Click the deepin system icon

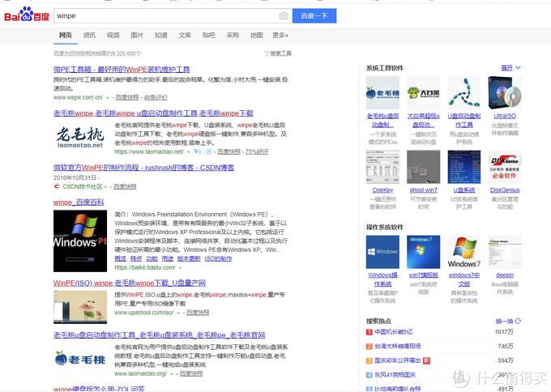pos(505,252)
